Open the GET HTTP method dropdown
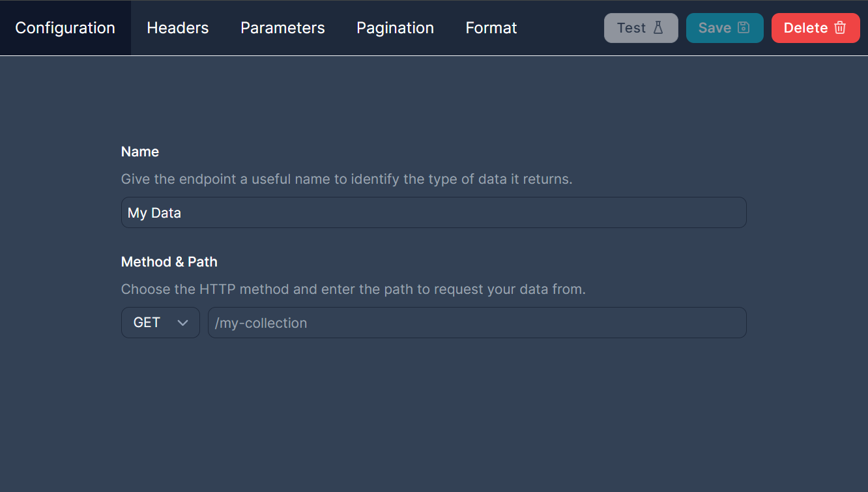 pyautogui.click(x=160, y=323)
